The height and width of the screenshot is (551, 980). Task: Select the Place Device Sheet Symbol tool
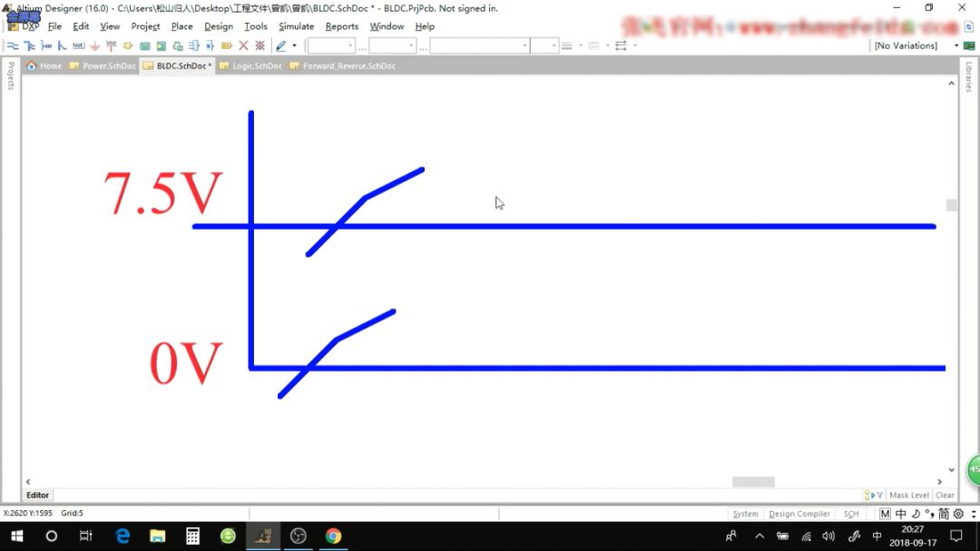(178, 45)
